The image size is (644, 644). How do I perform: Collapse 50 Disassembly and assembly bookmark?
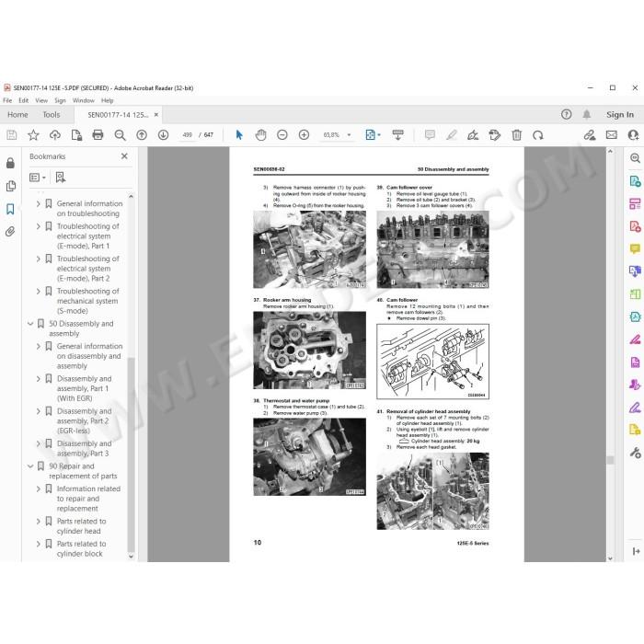30,324
